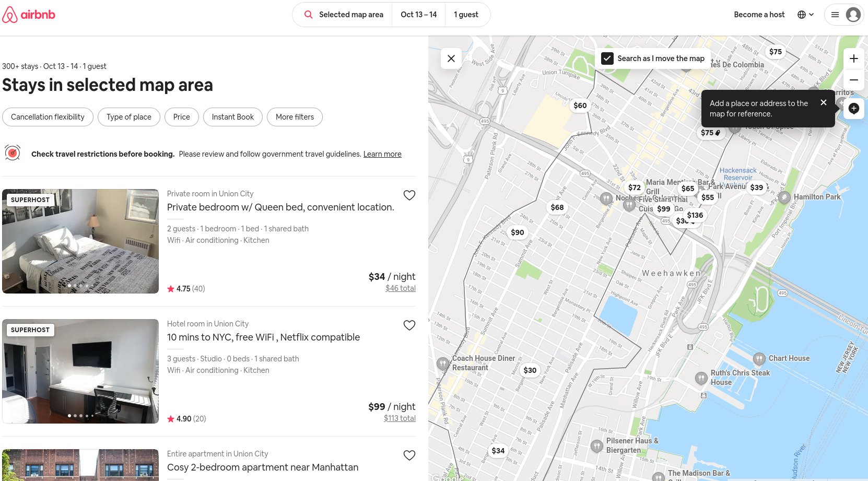Zoom out on the map
This screenshot has width=868, height=481.
[854, 80]
